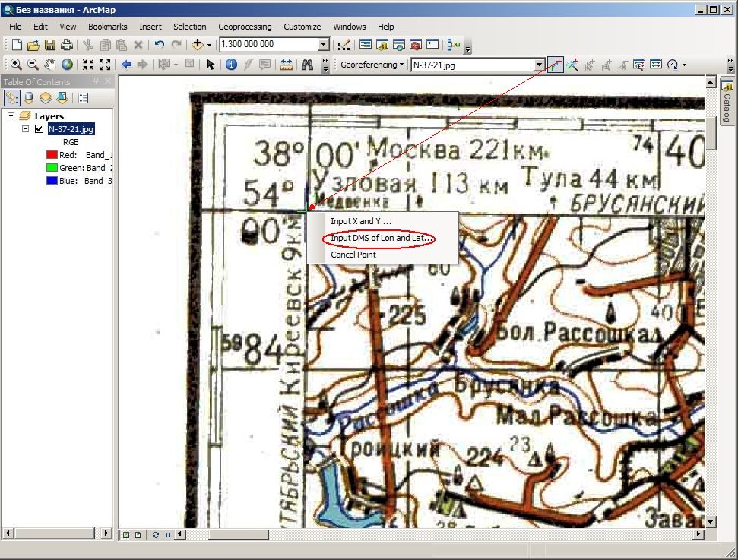Viewport: 738px width, 560px height.
Task: Open the Identify tool
Action: 231,65
